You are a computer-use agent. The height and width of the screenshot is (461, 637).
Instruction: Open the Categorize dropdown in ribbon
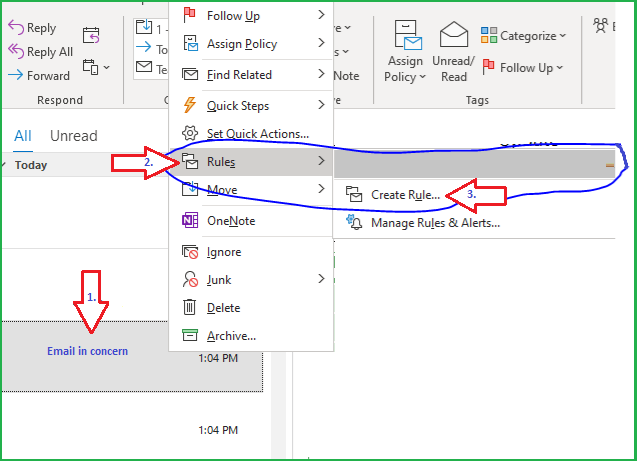(x=563, y=36)
